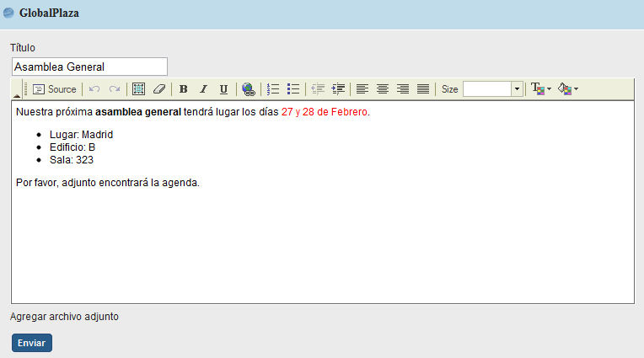Increase indent of the paragraph
The height and width of the screenshot is (358, 644).
339,89
